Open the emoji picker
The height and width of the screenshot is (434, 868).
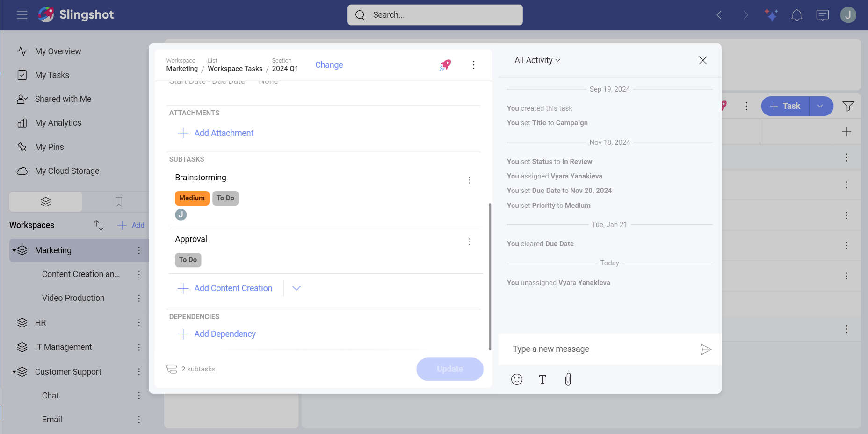click(x=517, y=379)
